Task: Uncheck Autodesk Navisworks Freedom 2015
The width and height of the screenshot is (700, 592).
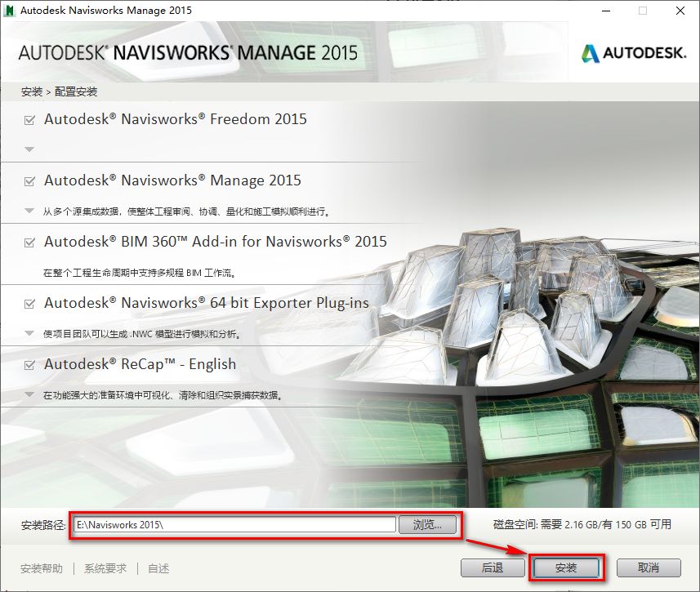Action: [27, 118]
